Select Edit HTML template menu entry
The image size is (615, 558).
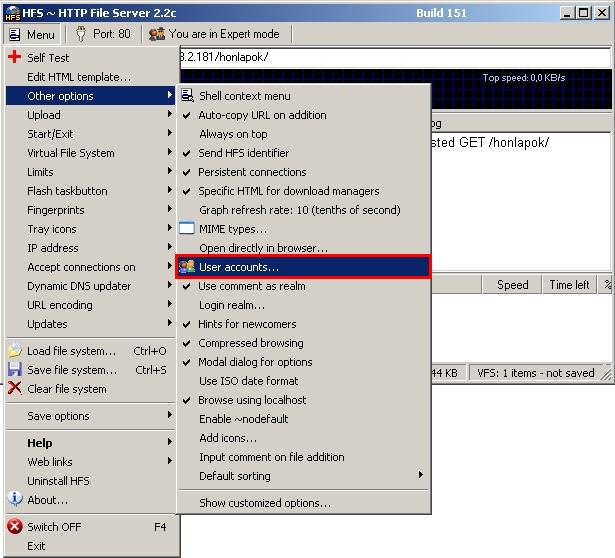click(x=90, y=77)
